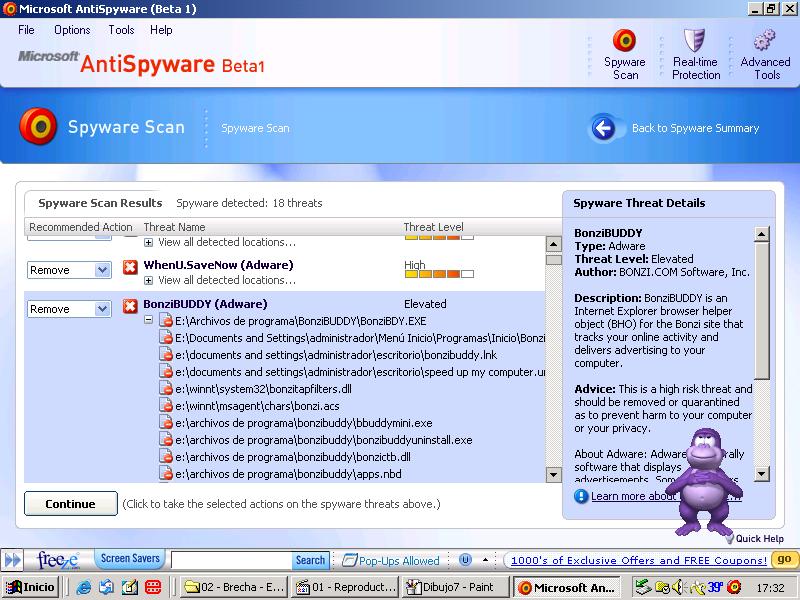Open action dropdown for WhenU.SaveNow

pos(103,270)
